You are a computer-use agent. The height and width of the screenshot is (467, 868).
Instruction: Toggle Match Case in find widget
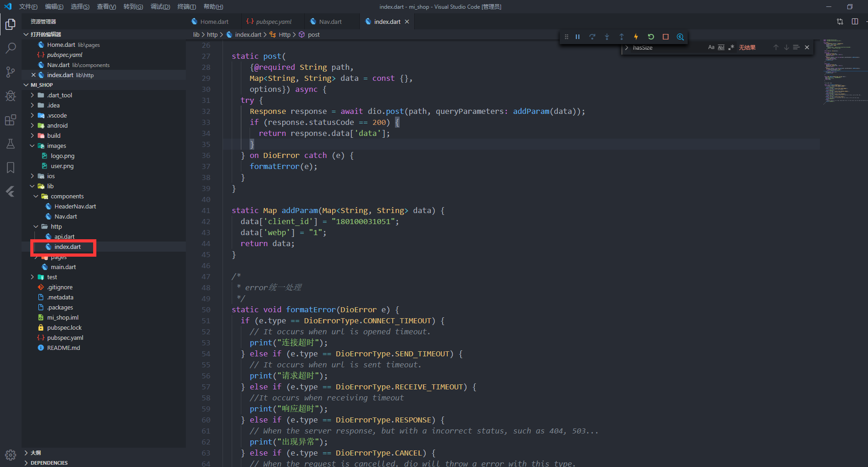[x=711, y=47]
